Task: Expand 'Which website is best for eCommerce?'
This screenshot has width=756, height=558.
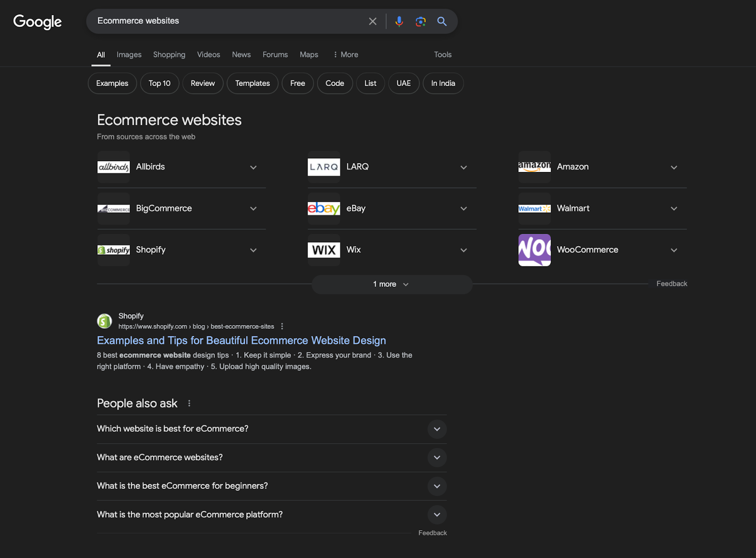Action: click(272, 429)
